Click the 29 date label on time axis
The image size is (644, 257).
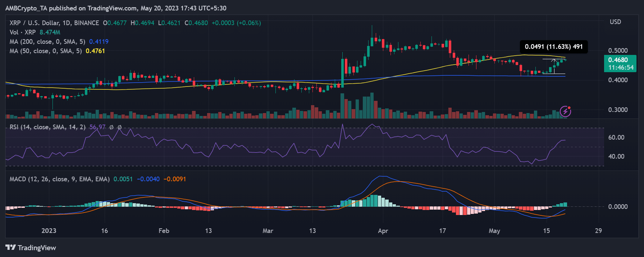598,231
